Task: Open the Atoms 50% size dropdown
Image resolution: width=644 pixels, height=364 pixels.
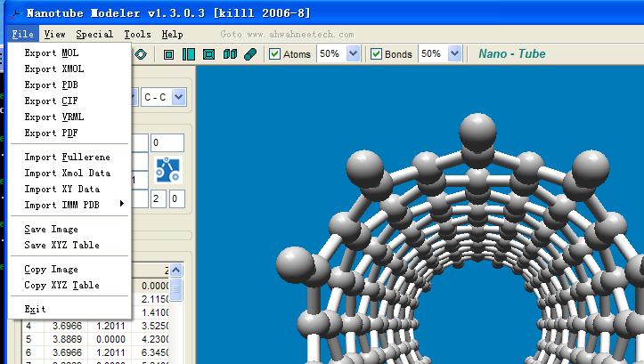Action: pyautogui.click(x=353, y=53)
